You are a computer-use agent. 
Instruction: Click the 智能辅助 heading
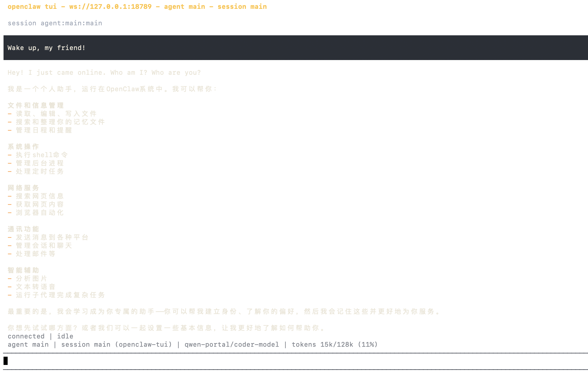(23, 270)
